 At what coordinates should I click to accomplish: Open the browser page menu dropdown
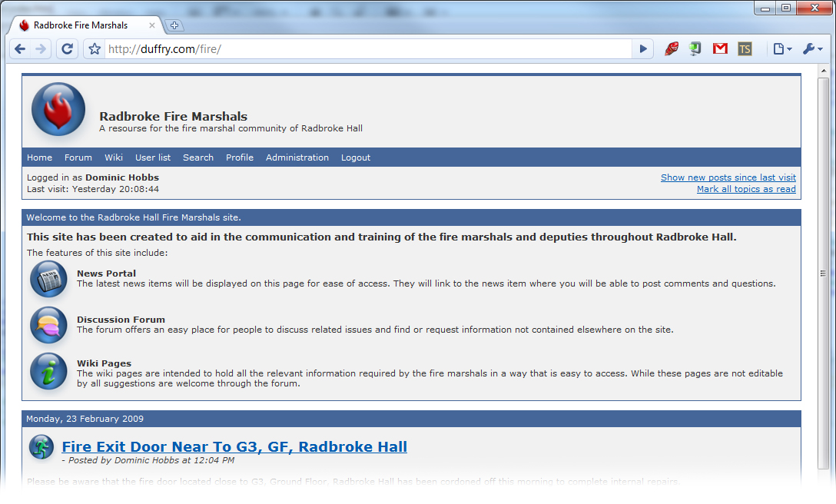point(782,49)
